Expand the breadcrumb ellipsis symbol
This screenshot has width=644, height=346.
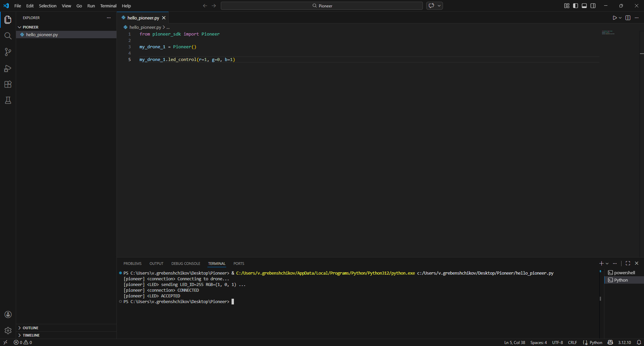pos(168,27)
